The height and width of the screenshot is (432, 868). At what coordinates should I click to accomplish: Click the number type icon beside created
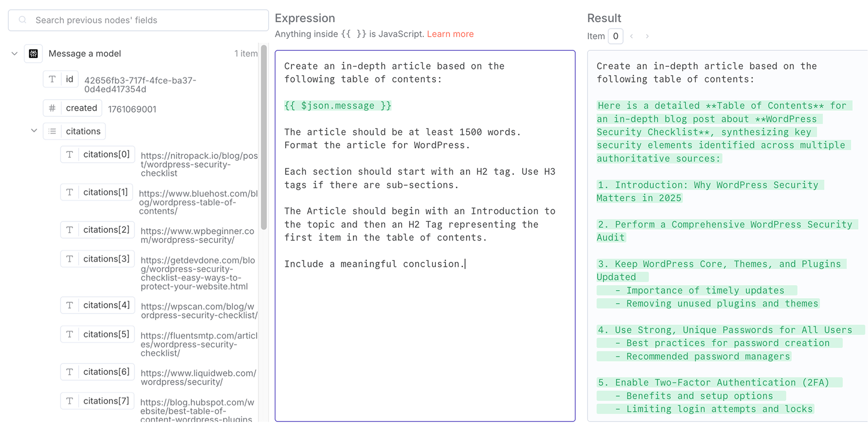point(52,108)
